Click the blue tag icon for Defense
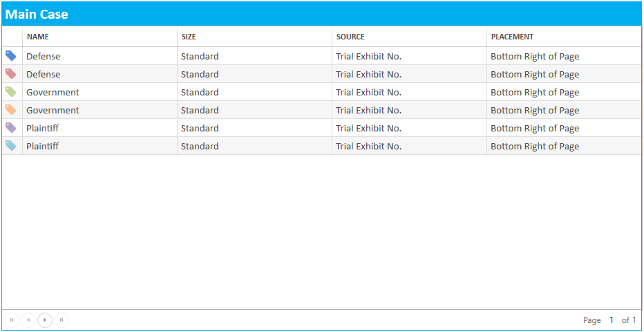 coord(11,56)
